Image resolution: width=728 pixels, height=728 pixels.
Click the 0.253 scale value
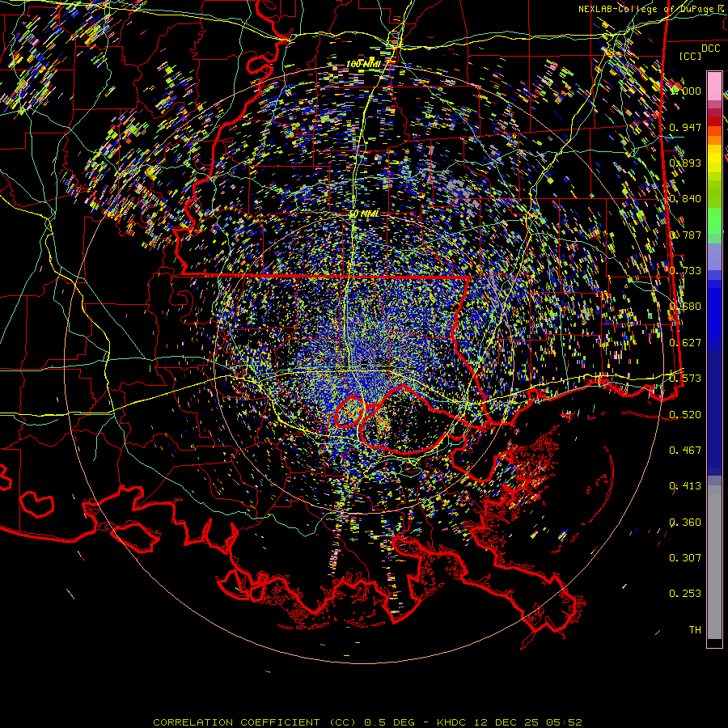click(685, 594)
